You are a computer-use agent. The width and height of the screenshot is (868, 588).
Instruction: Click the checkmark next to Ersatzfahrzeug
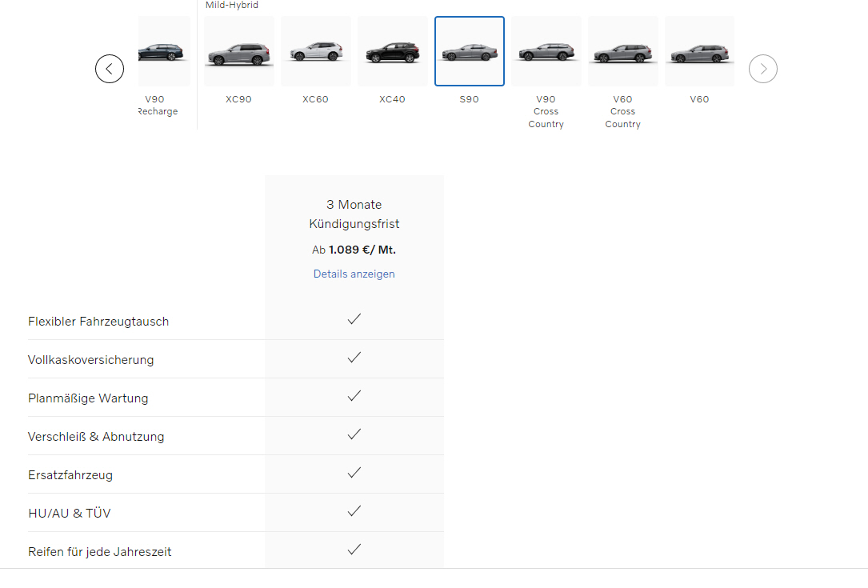(x=354, y=473)
